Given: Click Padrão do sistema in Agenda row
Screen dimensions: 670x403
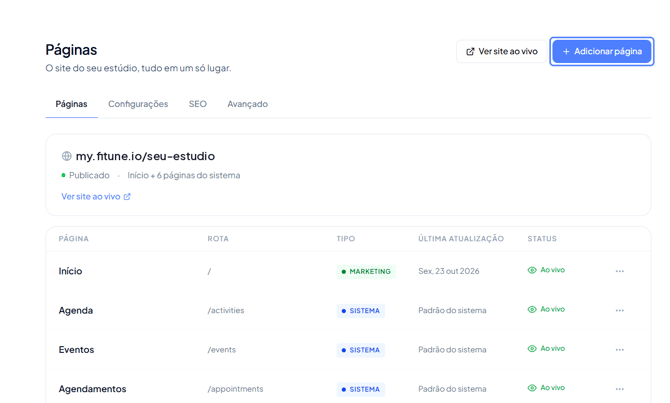Looking at the screenshot, I should coord(452,310).
